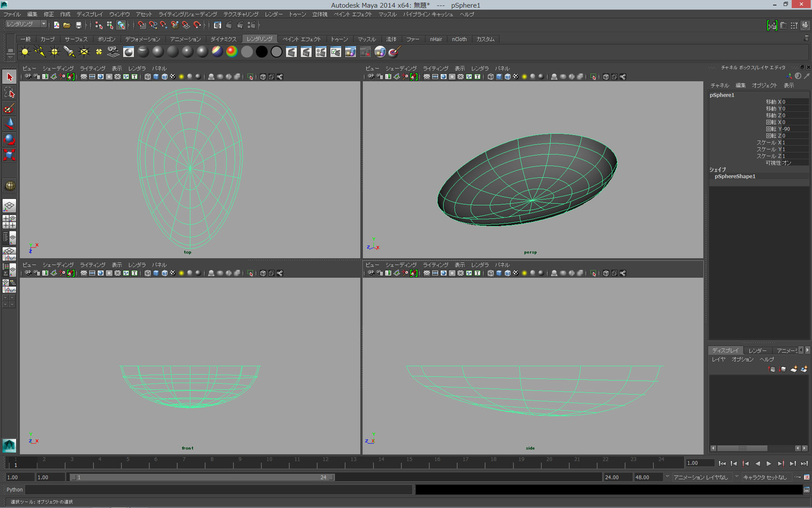Click the play forwards button

point(769,464)
